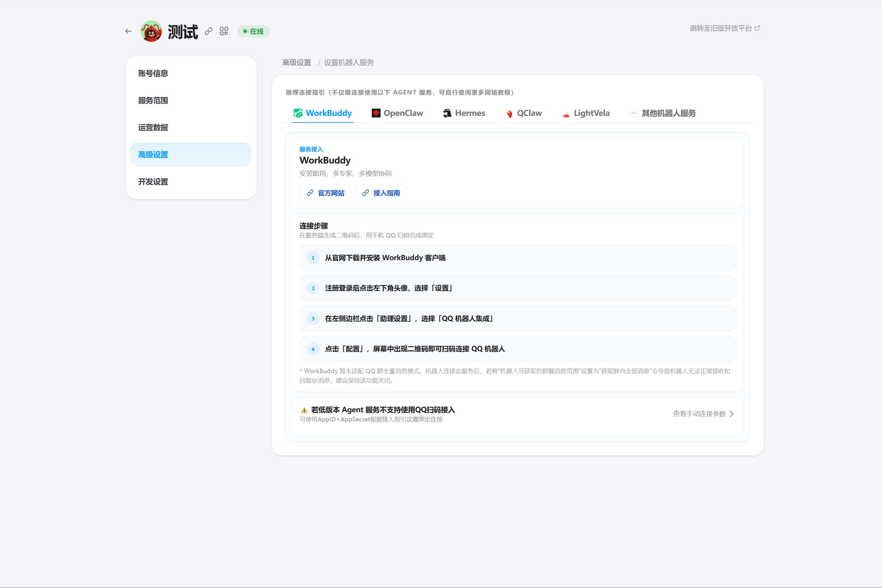Open the 接入指南 button
This screenshot has width=882, height=588.
(x=381, y=193)
